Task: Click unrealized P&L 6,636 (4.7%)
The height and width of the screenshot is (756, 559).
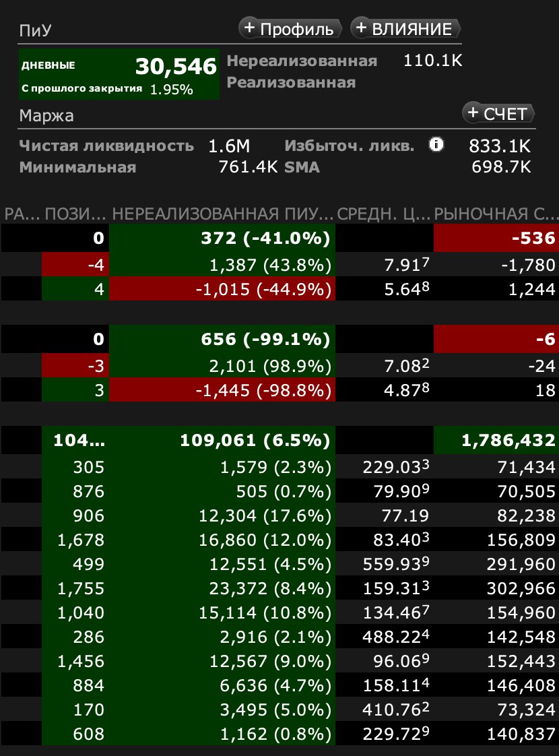Action: coord(222,685)
